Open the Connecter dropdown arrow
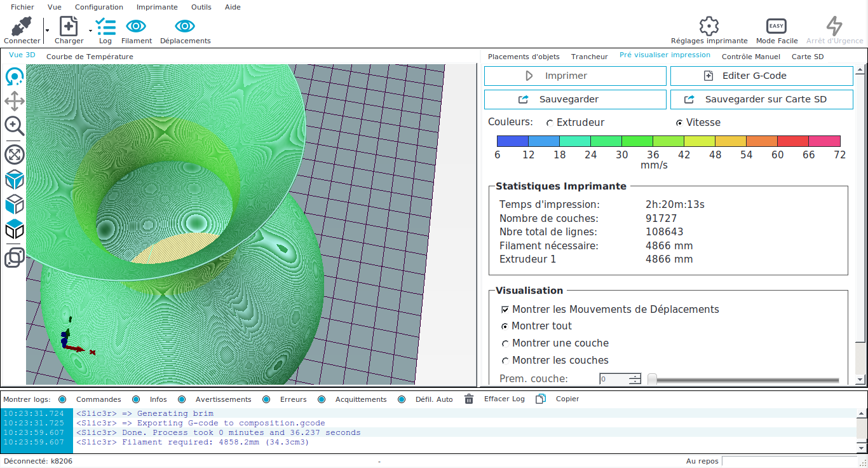The height and width of the screenshot is (468, 868). pos(47,30)
